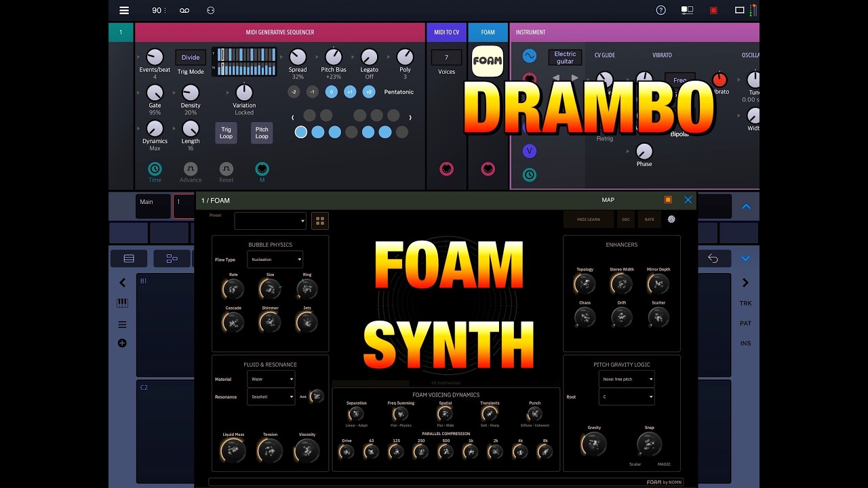
Task: Click the sequencer step pattern display
Action: click(244, 62)
